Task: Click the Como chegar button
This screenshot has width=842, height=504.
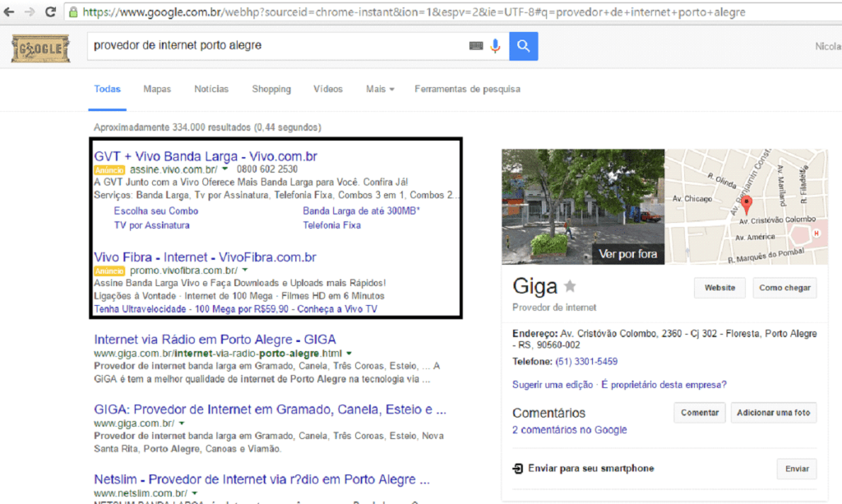Action: (x=784, y=288)
